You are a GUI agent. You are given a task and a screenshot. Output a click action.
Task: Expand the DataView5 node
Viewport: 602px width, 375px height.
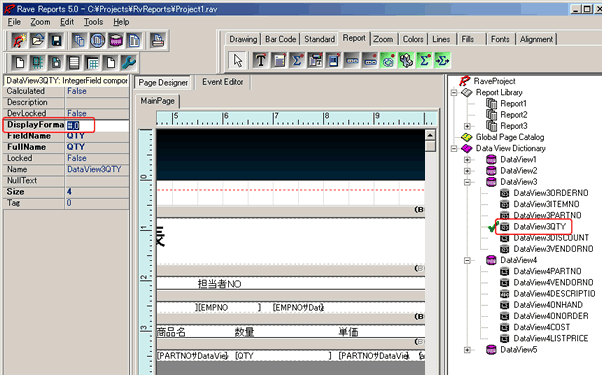click(x=467, y=350)
